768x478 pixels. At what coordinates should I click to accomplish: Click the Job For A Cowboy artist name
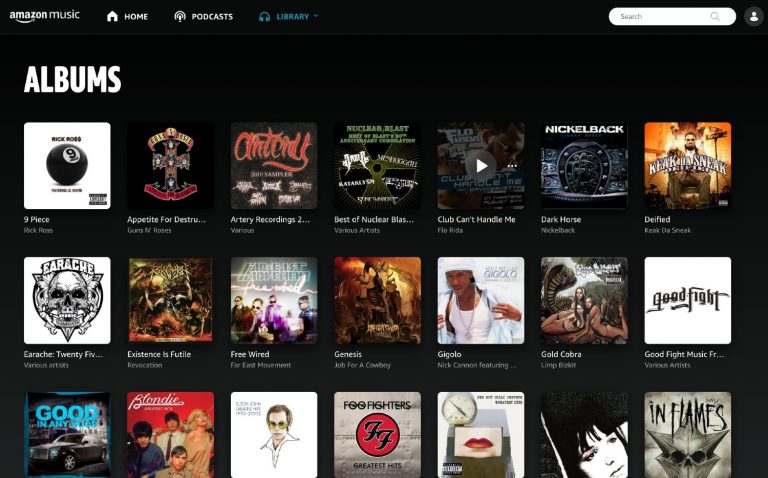click(x=362, y=365)
